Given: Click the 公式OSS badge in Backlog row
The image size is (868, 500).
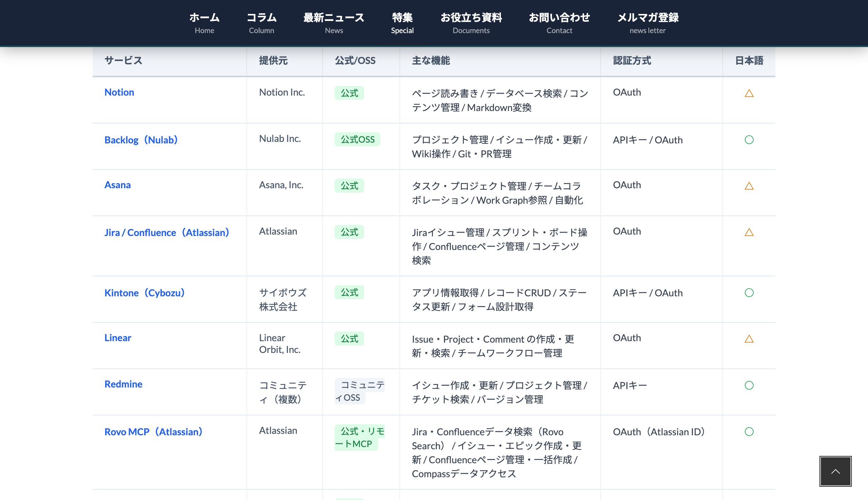Looking at the screenshot, I should click(x=357, y=139).
